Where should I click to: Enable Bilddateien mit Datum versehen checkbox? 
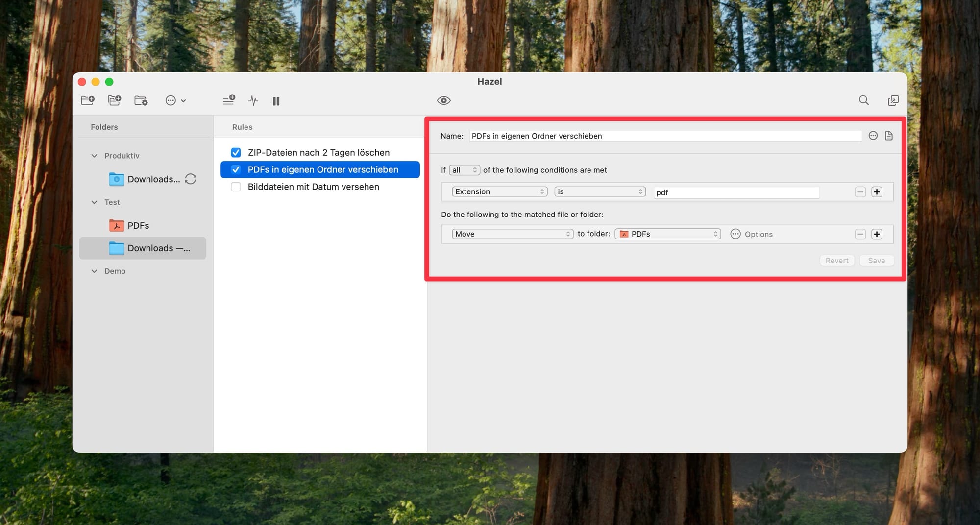[236, 187]
